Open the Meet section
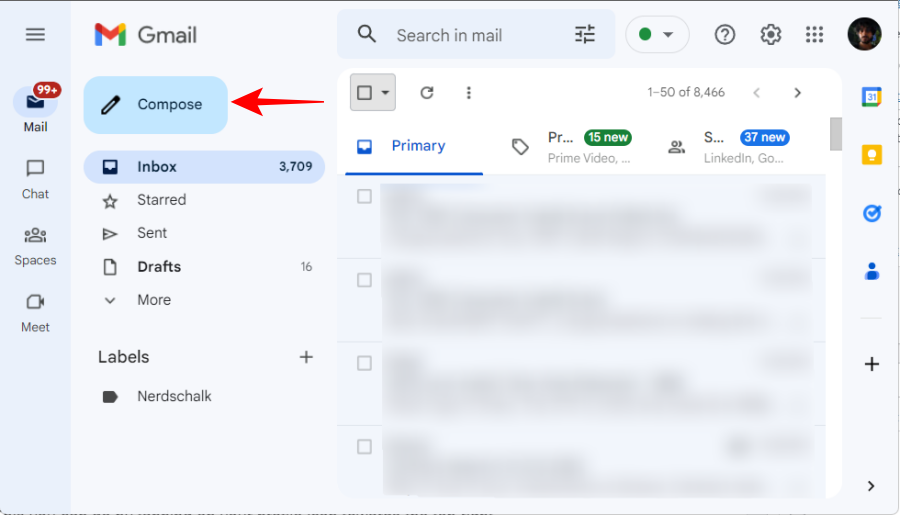The image size is (900, 515). click(x=35, y=313)
